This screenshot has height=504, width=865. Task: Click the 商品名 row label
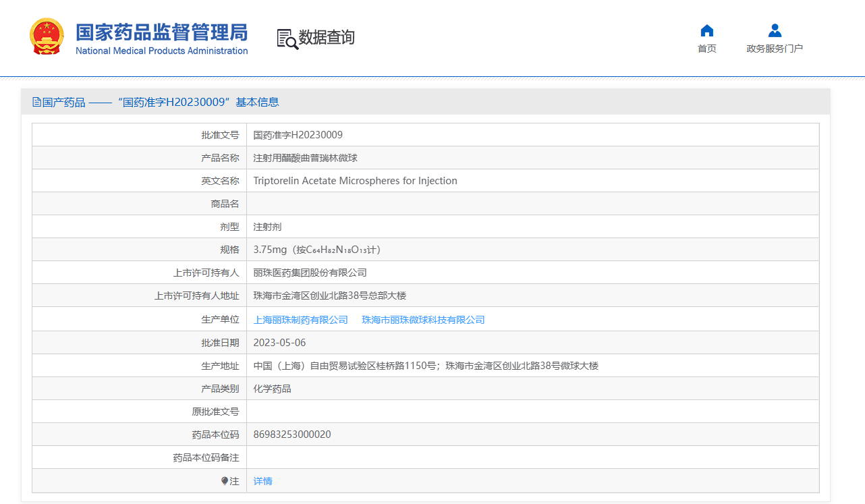pyautogui.click(x=225, y=204)
